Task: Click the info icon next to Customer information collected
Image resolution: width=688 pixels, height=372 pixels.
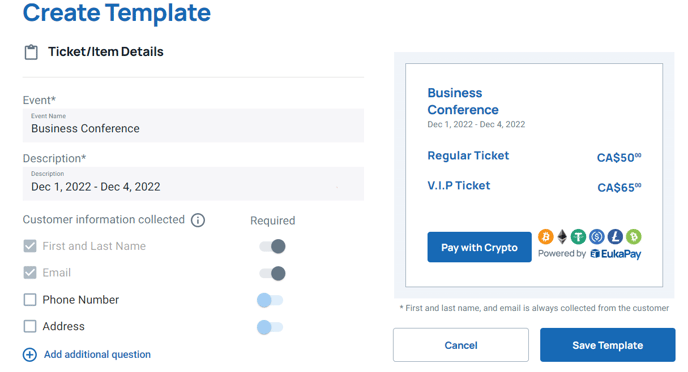Action: pos(198,220)
